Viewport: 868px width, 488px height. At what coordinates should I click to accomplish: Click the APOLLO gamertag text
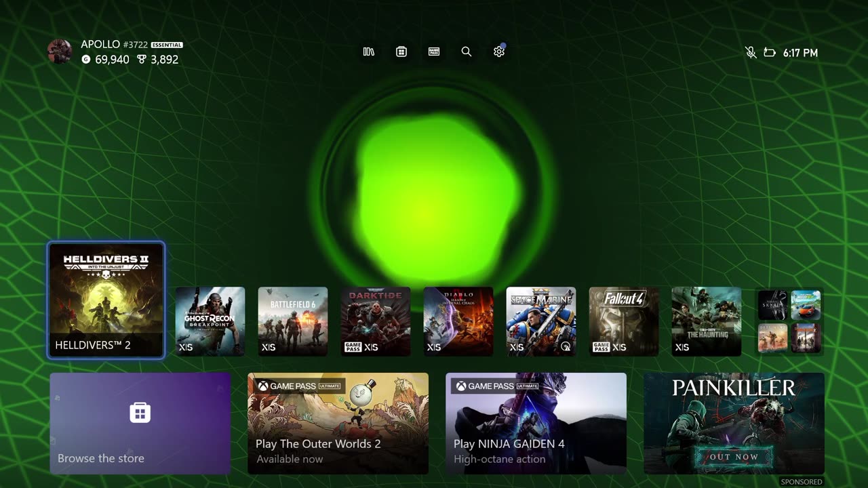tap(100, 44)
